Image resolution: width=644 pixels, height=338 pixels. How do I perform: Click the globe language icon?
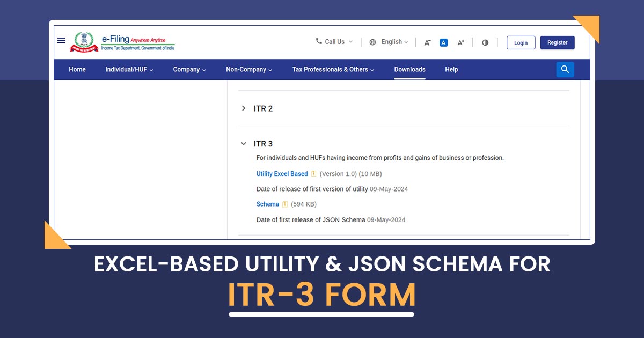[x=372, y=42]
